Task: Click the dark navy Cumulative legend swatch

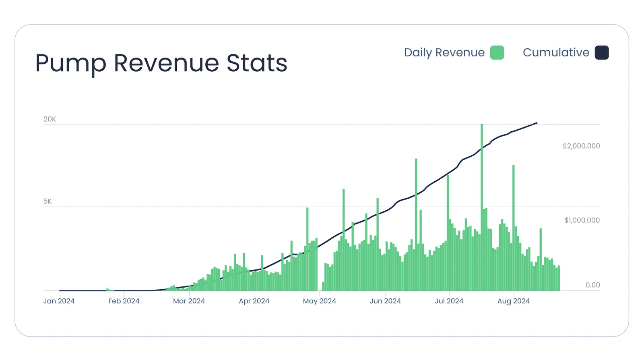Action: 602,53
